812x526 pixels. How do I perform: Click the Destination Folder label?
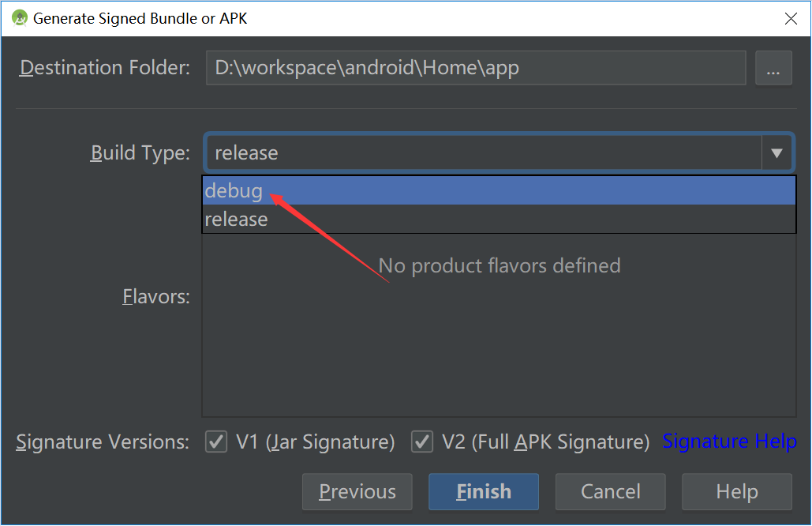pyautogui.click(x=104, y=68)
